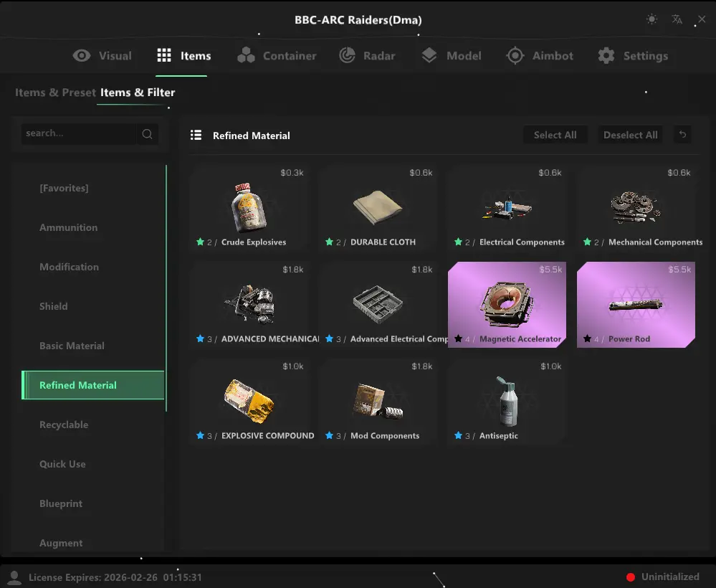Viewport: 716px width, 588px height.
Task: Open the Radar tab
Action: pos(367,56)
